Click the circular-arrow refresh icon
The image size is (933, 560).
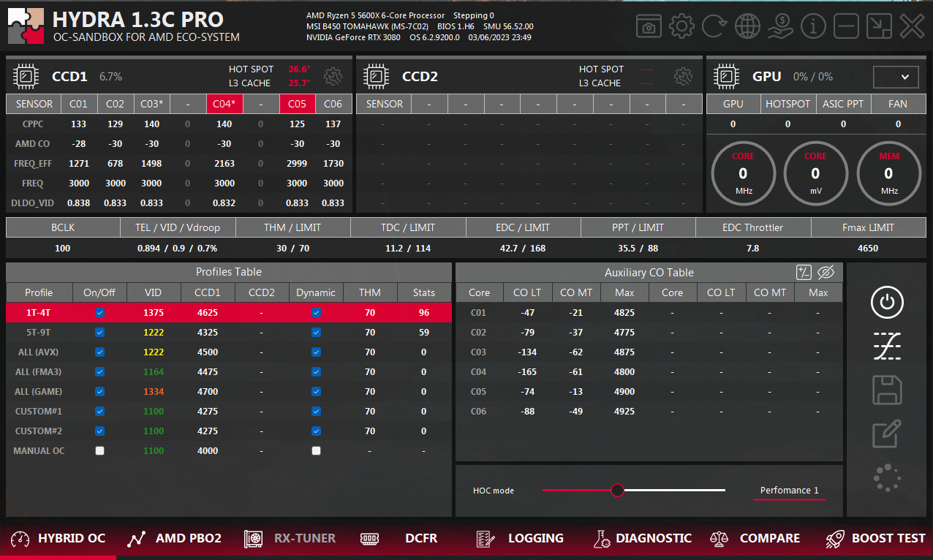pyautogui.click(x=714, y=27)
